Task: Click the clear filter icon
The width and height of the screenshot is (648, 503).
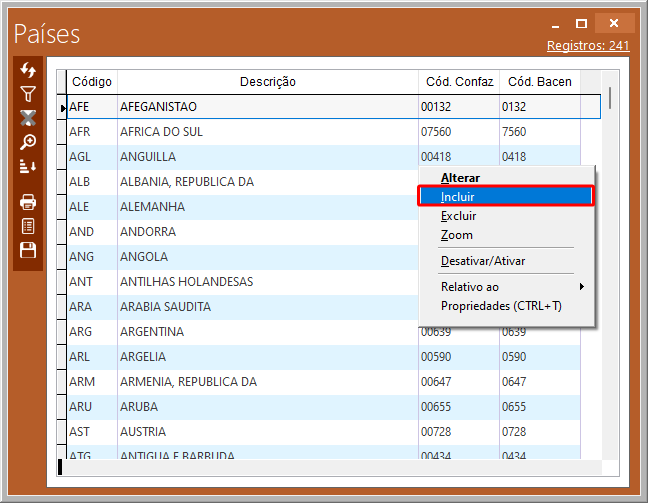Action: [x=28, y=118]
